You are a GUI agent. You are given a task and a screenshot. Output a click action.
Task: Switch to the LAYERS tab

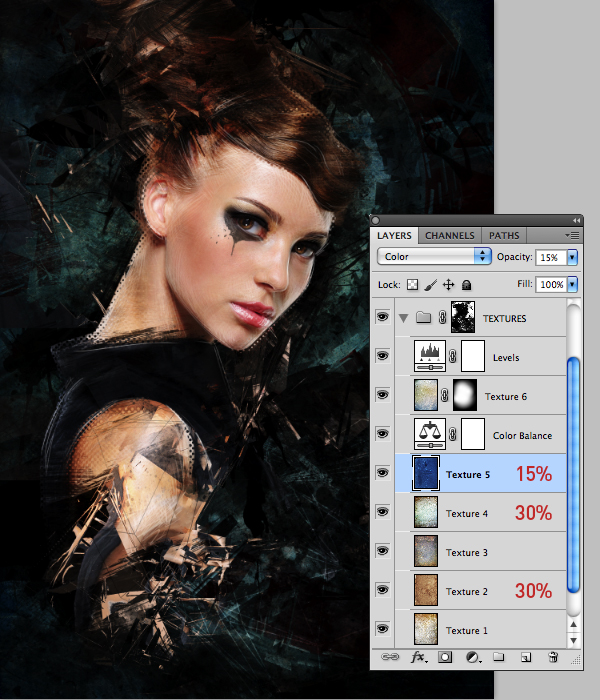[x=394, y=235]
